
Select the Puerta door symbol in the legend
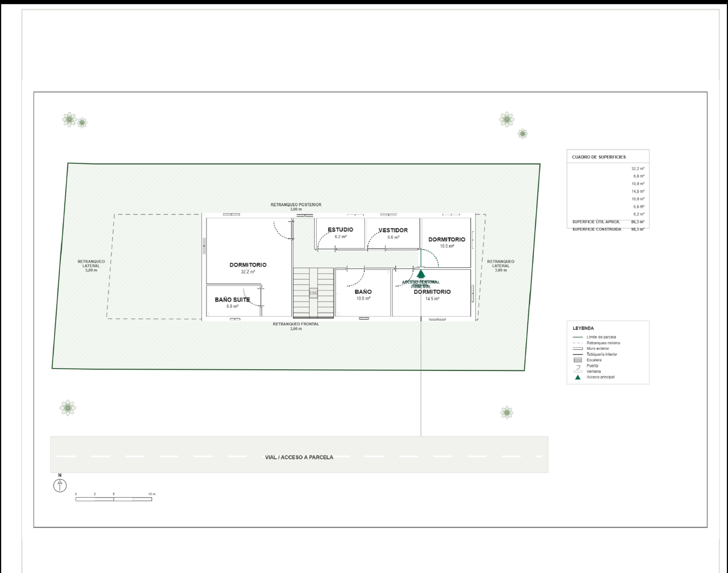pyautogui.click(x=578, y=366)
